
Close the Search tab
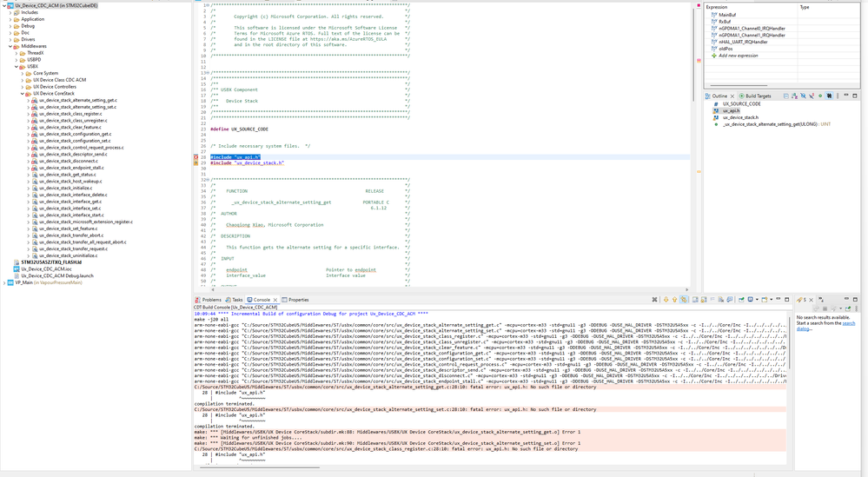[811, 300]
